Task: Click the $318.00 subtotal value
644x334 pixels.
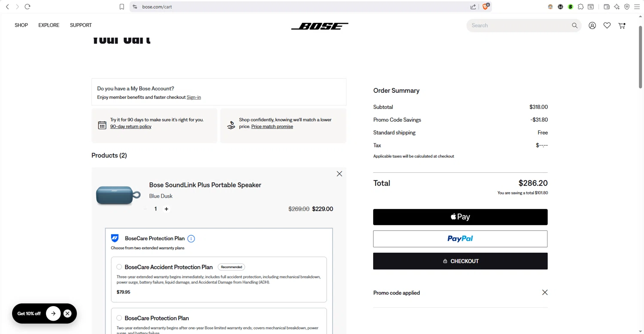Action: [x=538, y=107]
